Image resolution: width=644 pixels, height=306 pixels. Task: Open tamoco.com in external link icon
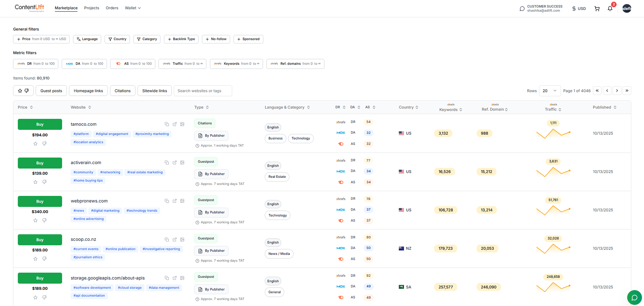pyautogui.click(x=174, y=124)
